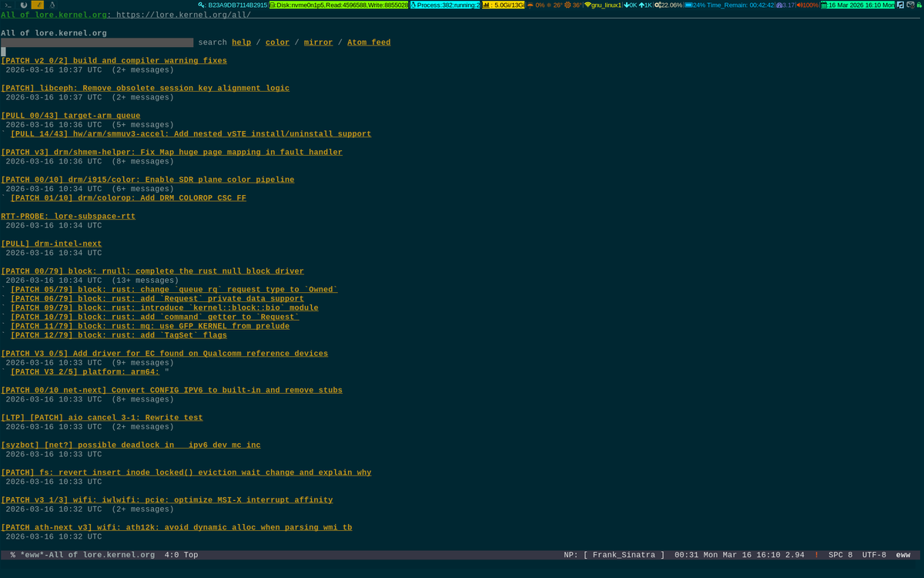Open PULL drm-intel-next thread
Image resolution: width=924 pixels, height=578 pixels.
51,244
